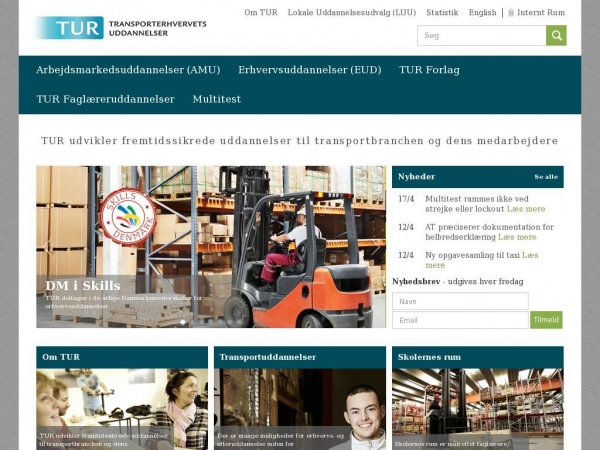Screen dimensions: 600x450
Task: Open the Om TUR card header
Action: point(122,357)
